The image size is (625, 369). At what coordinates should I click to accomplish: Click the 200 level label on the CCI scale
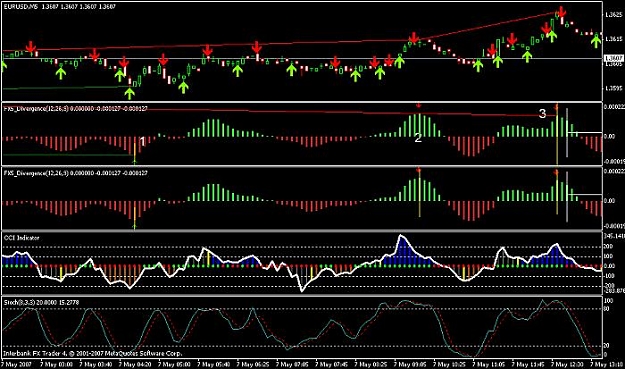pos(609,247)
